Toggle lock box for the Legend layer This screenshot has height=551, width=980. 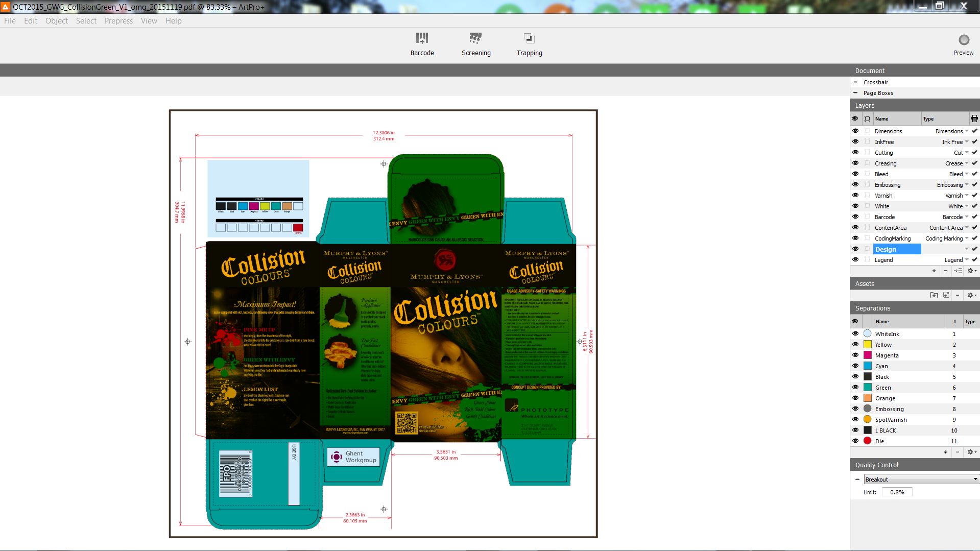(x=867, y=259)
